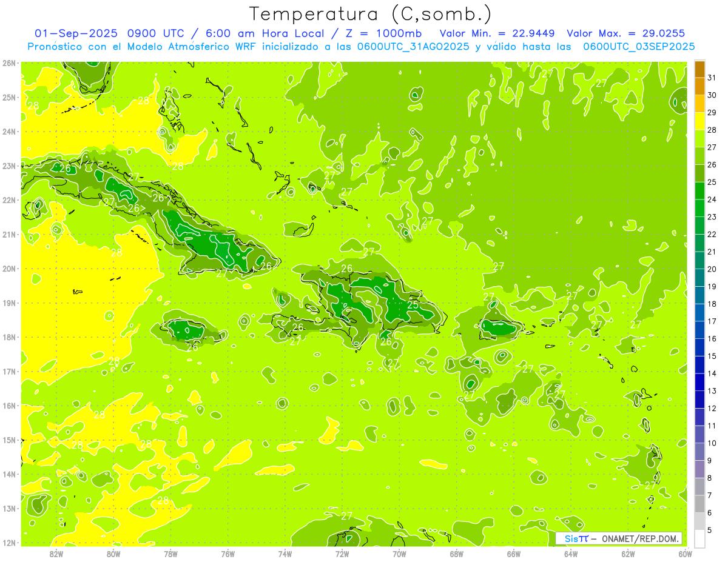Click the longitude label '60W'

685,554
